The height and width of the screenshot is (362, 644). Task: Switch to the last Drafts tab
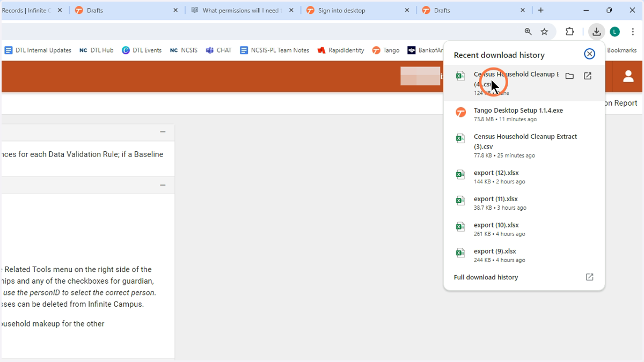[474, 10]
